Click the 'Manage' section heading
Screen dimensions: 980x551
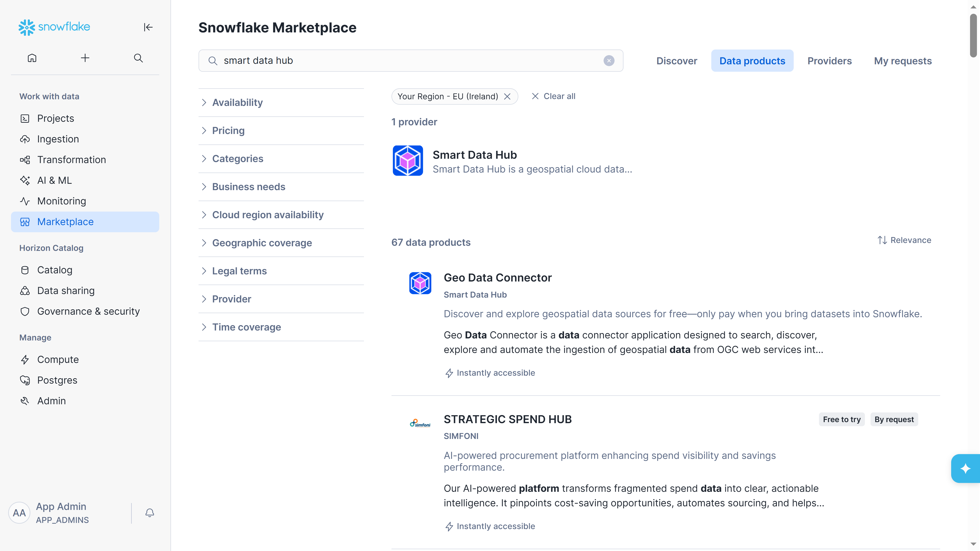(35, 338)
